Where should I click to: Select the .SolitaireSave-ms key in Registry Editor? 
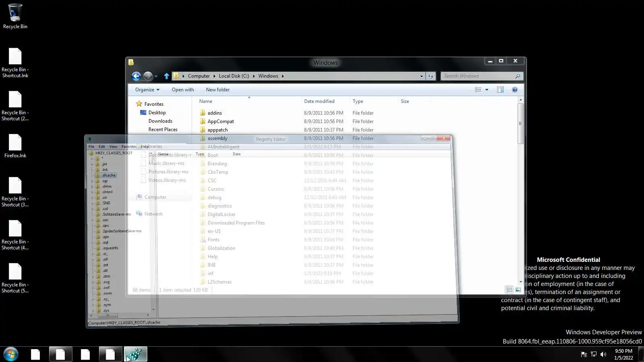[x=116, y=214]
